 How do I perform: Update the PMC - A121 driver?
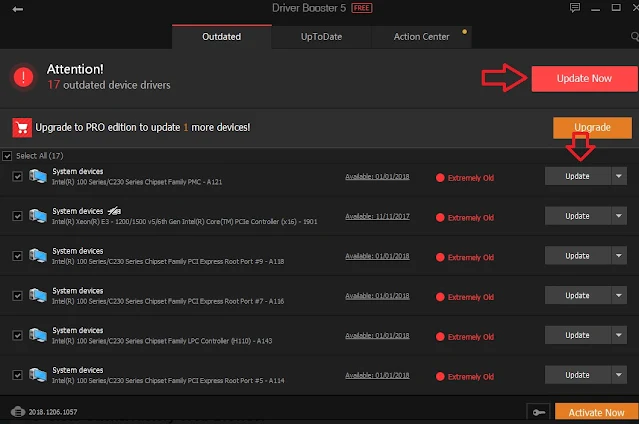coord(577,176)
